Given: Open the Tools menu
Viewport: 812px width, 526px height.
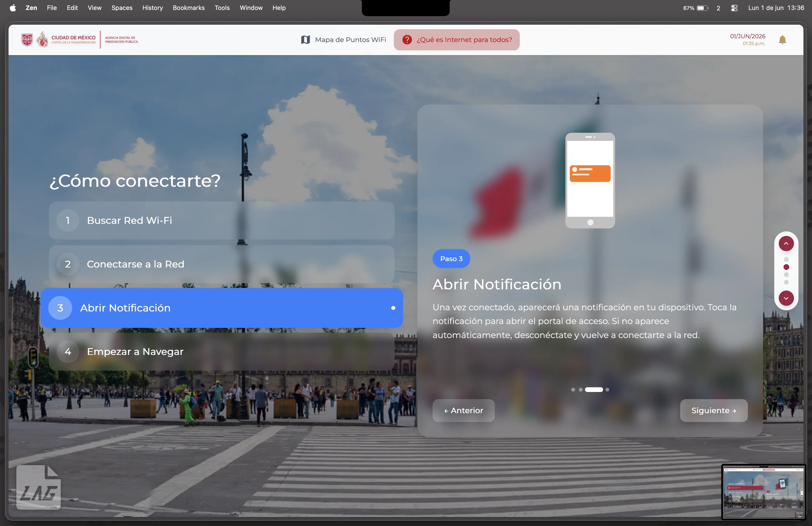Looking at the screenshot, I should (222, 8).
